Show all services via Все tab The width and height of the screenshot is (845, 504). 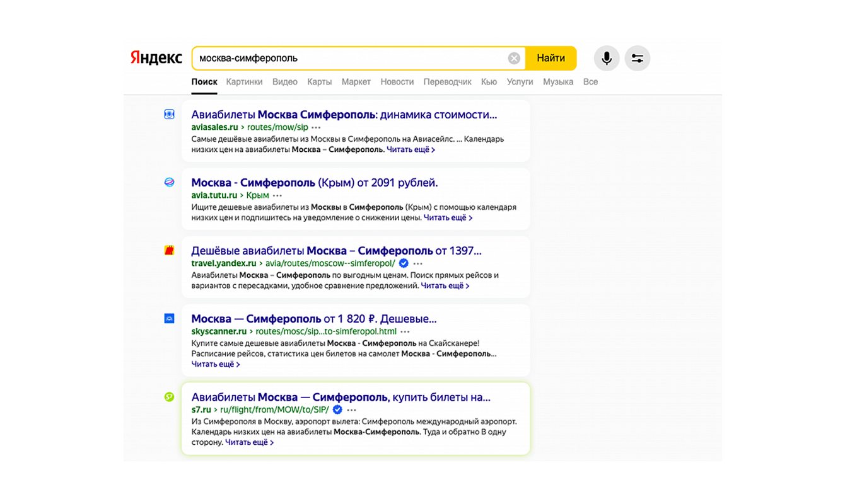point(590,82)
